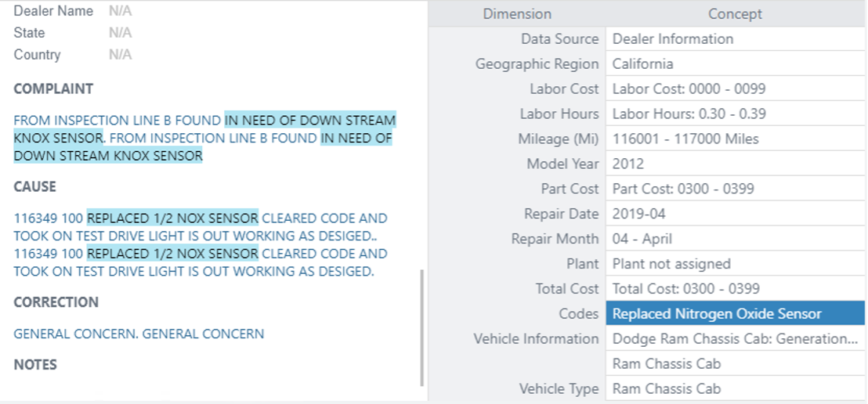Select the 116001 - 117000 Miles cell
Viewport: 868px width, 404px height.
[x=735, y=139]
